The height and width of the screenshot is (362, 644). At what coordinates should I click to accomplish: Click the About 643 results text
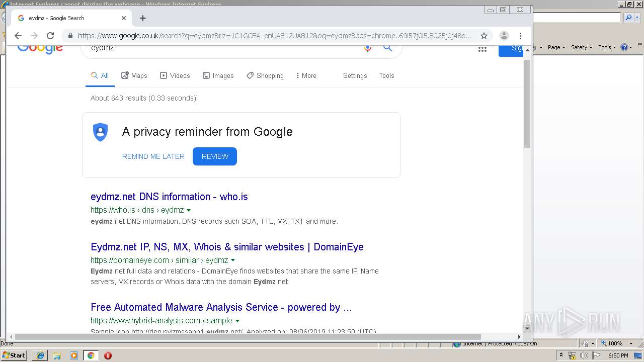point(143,98)
